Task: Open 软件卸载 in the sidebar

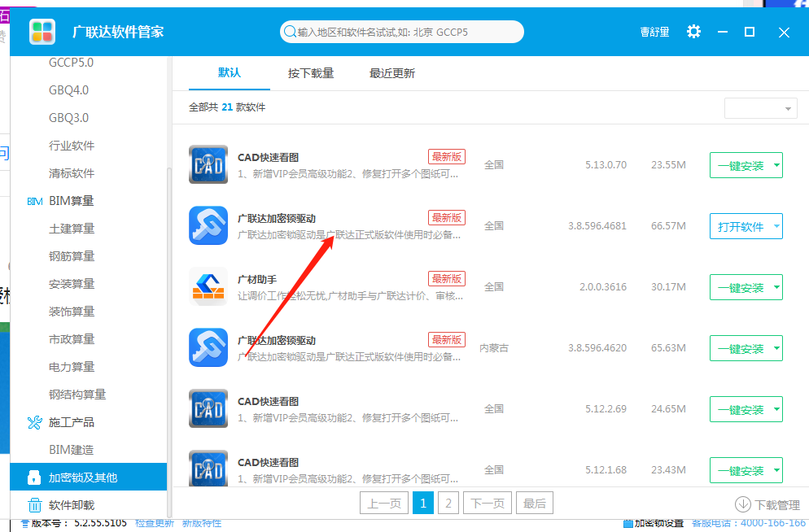Action: click(x=72, y=505)
